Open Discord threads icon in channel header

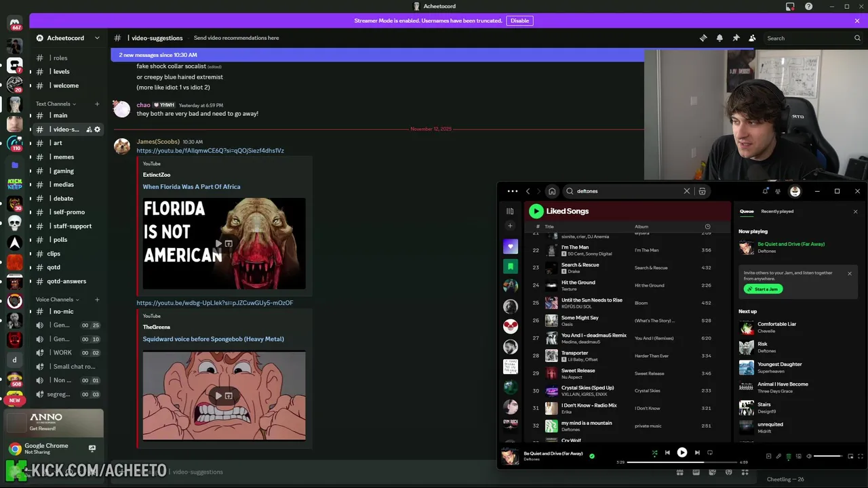(x=703, y=38)
